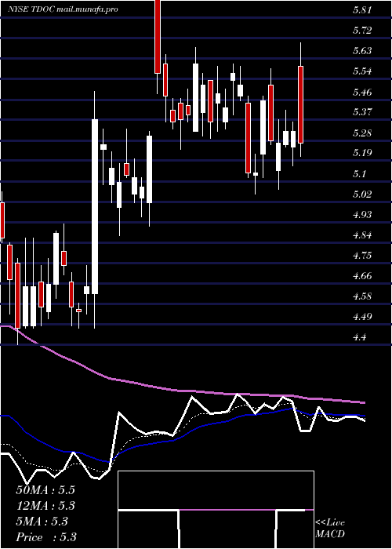Click the 4.75 price axis label
The image size is (392, 549).
(362, 256)
